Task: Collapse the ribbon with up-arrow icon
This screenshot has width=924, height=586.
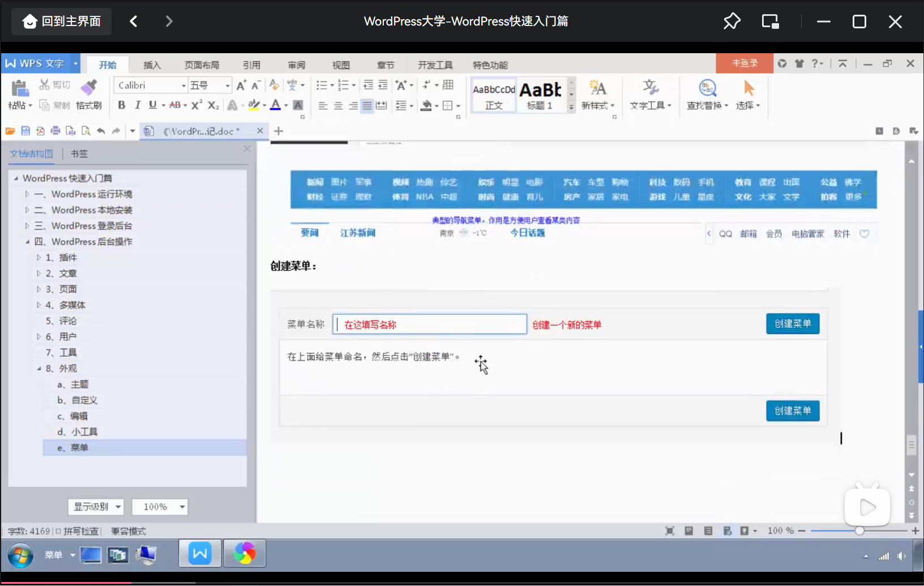Action: click(842, 63)
